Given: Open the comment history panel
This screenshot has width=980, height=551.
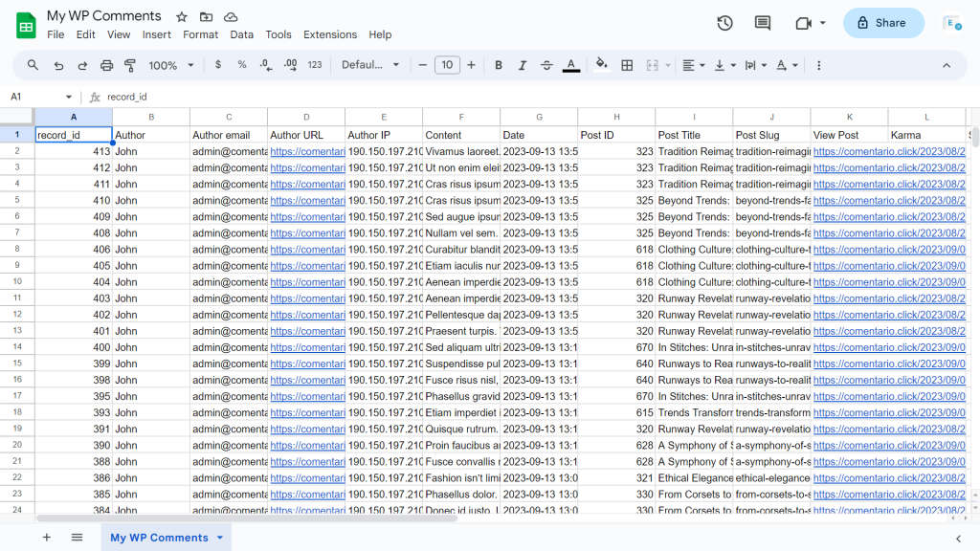Looking at the screenshot, I should (762, 23).
